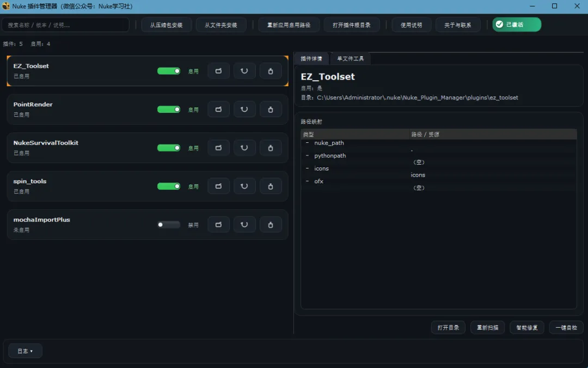Switch to the 单文件工具 tab
588x368 pixels.
[x=350, y=58]
